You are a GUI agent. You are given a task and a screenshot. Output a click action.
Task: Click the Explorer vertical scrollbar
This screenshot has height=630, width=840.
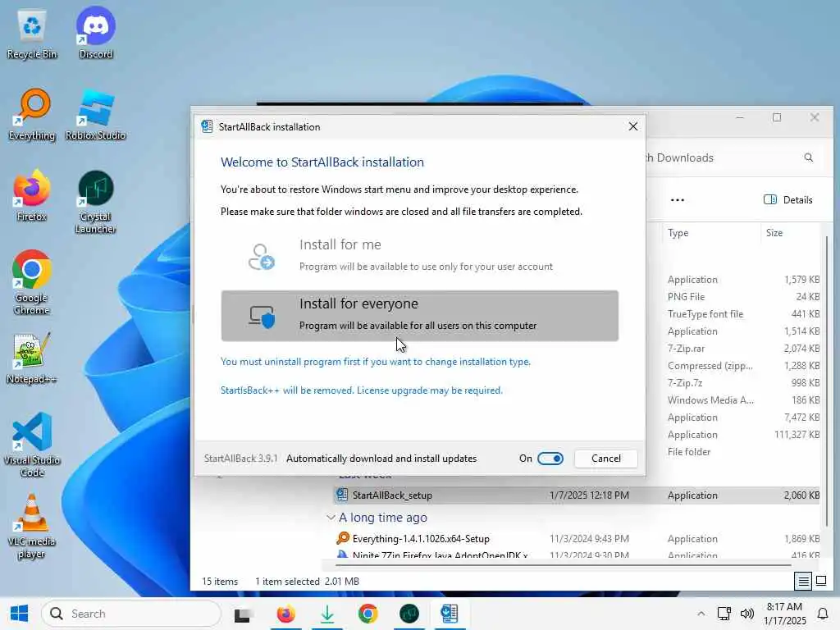[827, 381]
